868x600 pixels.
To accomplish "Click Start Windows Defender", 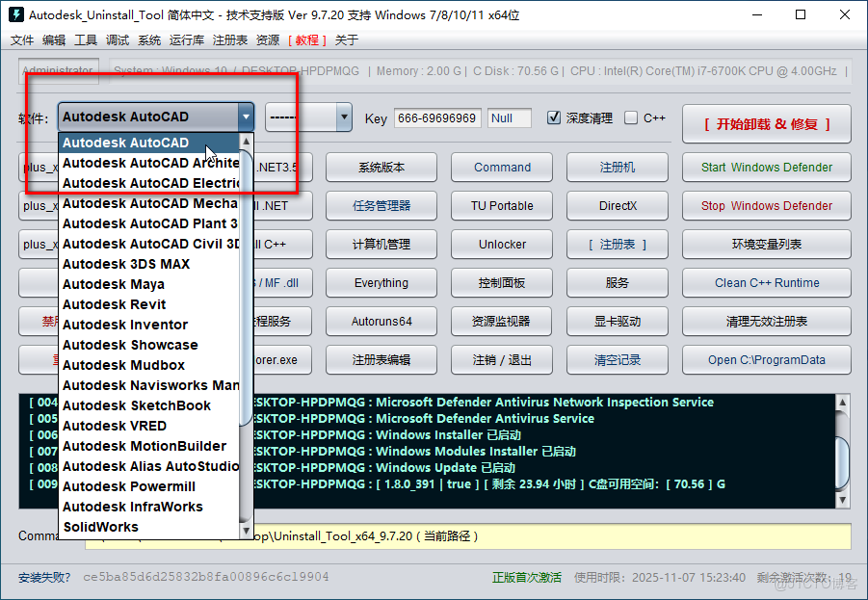I will click(x=765, y=167).
